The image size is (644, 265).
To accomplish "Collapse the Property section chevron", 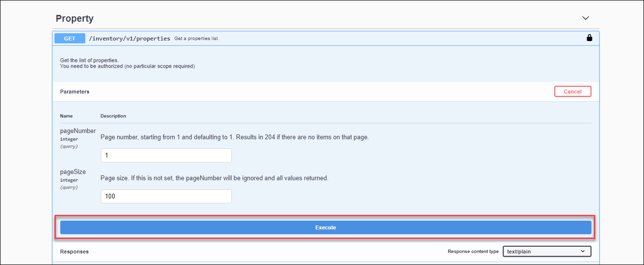I will click(x=586, y=18).
